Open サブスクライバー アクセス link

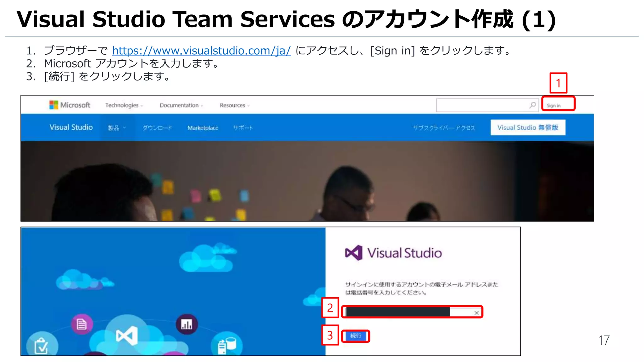point(444,128)
